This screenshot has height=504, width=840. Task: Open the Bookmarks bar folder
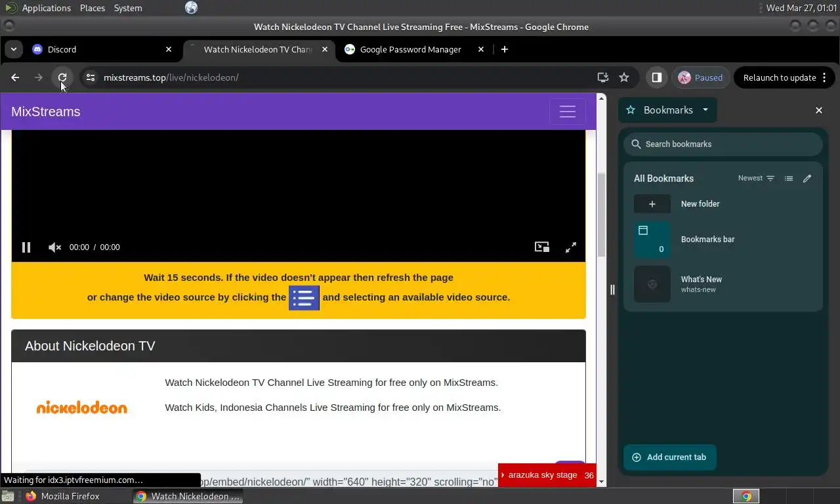pyautogui.click(x=723, y=240)
